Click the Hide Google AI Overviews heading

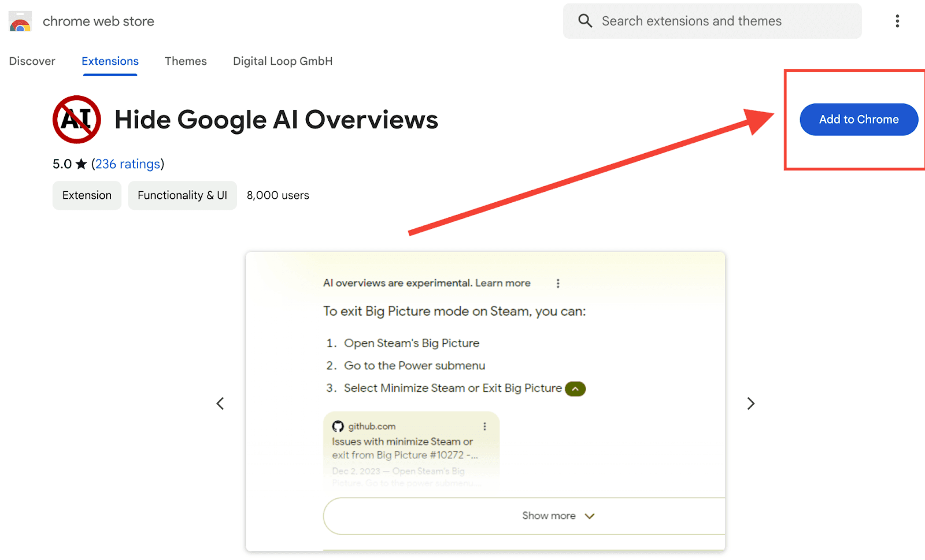(276, 120)
